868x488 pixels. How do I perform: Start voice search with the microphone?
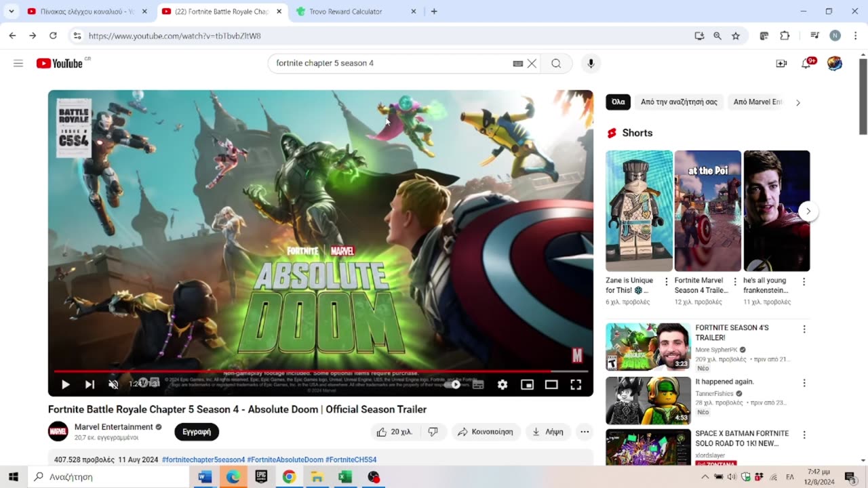(x=591, y=63)
